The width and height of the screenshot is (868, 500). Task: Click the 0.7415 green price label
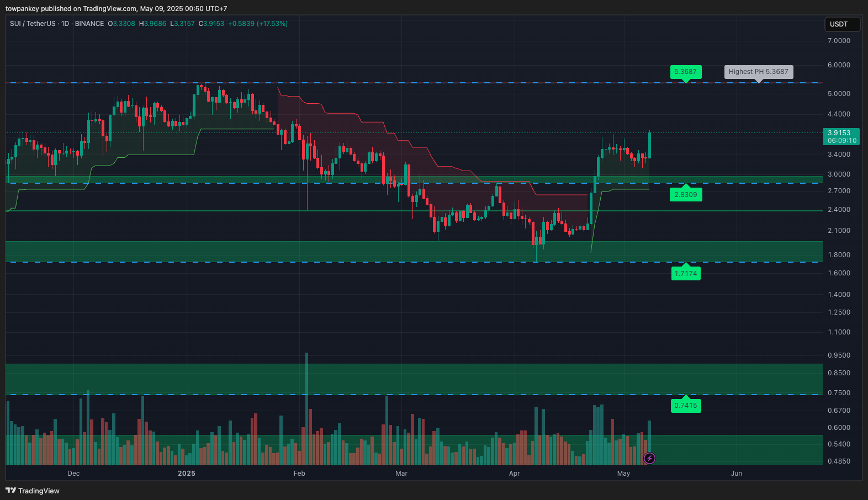pos(686,406)
